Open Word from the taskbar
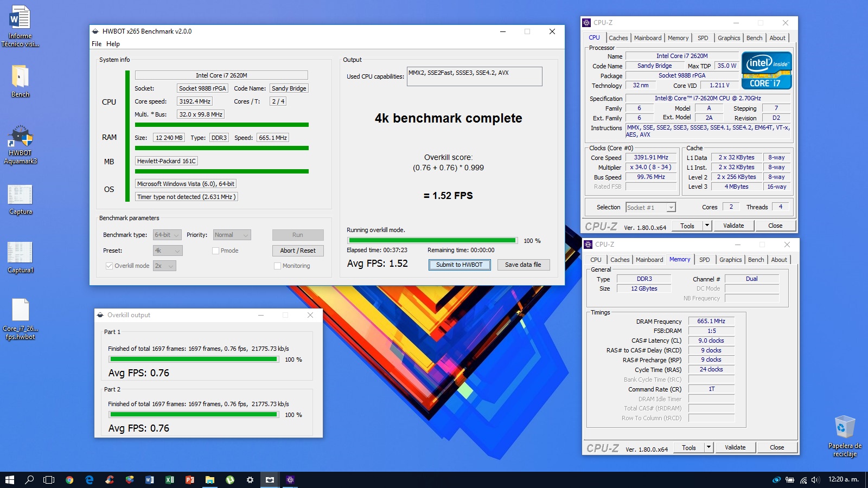This screenshot has width=868, height=488. [150, 480]
